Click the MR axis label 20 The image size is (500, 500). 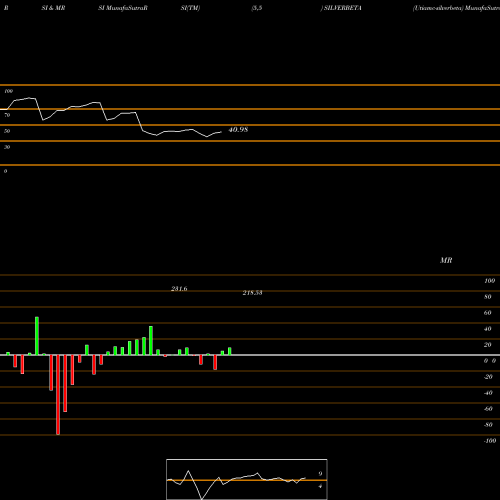click(x=487, y=345)
